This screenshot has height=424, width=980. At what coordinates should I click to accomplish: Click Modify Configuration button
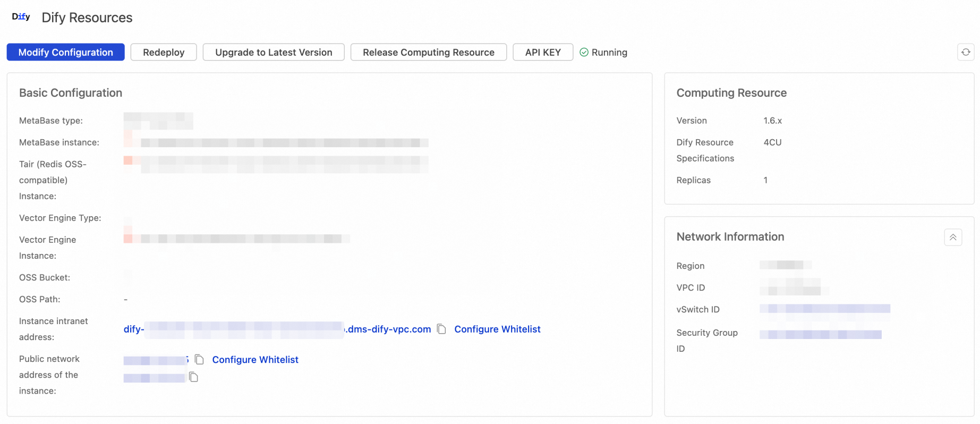[66, 52]
